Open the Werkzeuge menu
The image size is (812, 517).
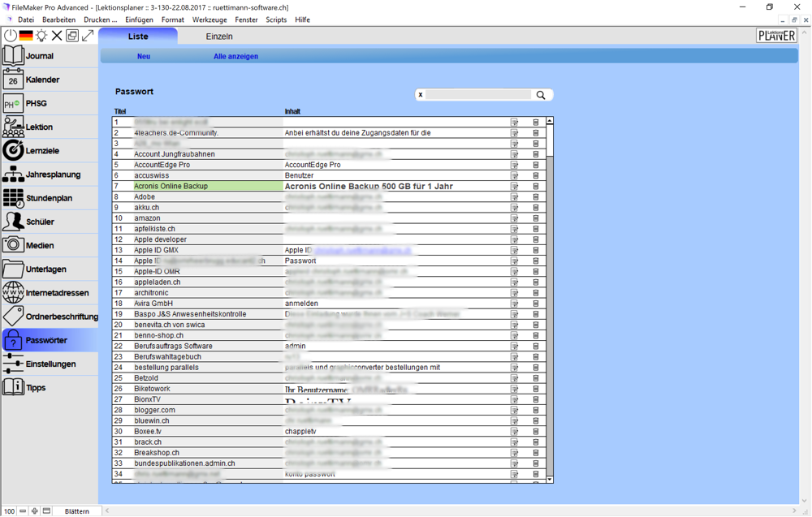(209, 19)
